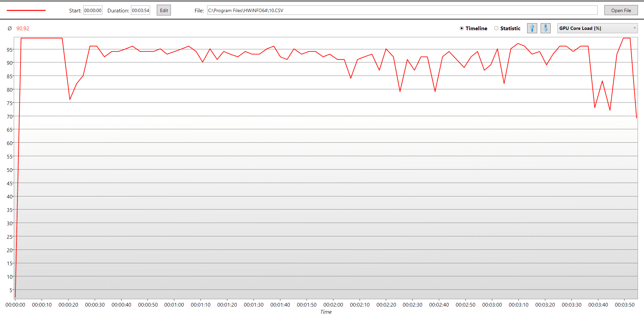Viewport: 644px width, 320px height.
Task: Click the 00:03:40 time axis label
Action: point(598,305)
